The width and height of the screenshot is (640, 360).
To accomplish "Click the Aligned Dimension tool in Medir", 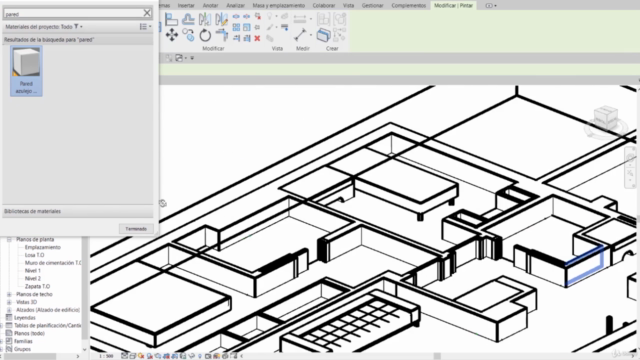I will click(300, 19).
